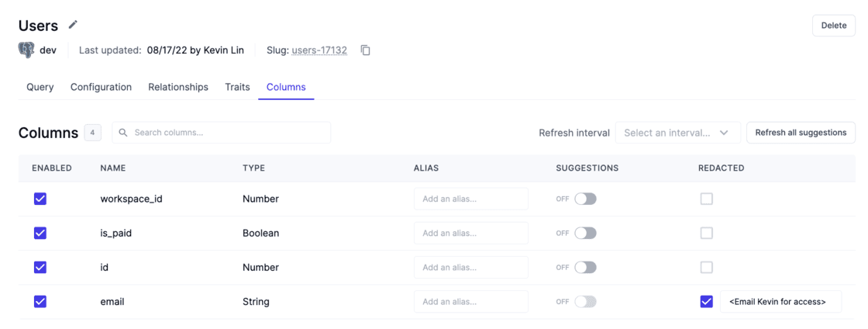Screen dimensions: 868x329
Task: Click the Delete button
Action: coord(833,26)
